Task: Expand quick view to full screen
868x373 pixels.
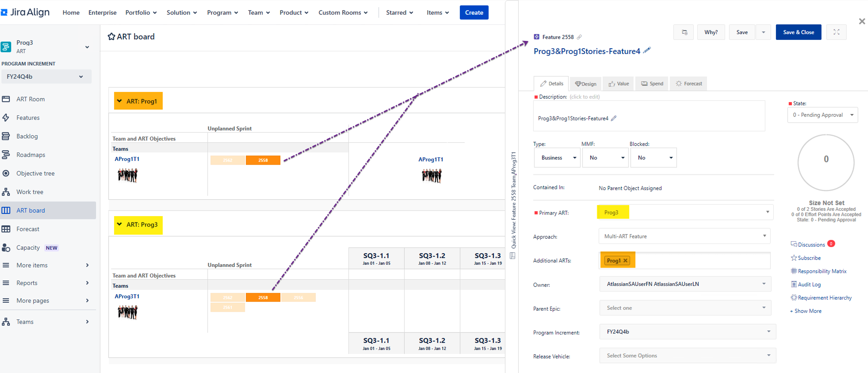Action: pyautogui.click(x=836, y=32)
